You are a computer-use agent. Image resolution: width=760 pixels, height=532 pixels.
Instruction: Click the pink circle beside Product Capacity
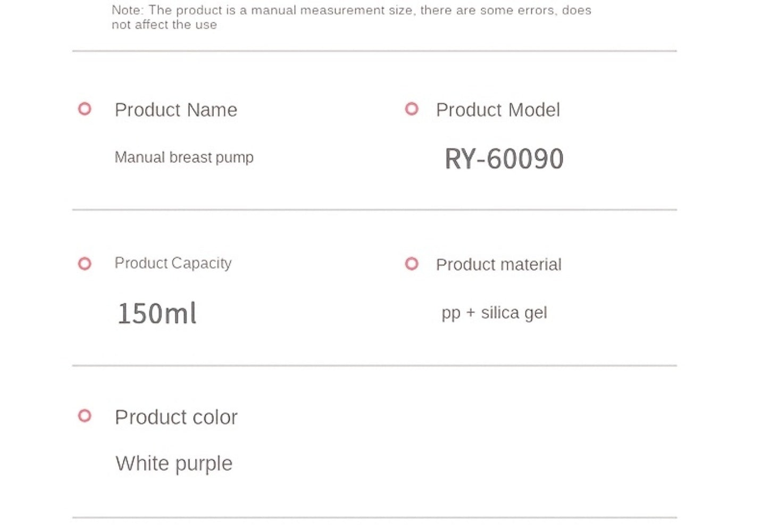click(85, 263)
